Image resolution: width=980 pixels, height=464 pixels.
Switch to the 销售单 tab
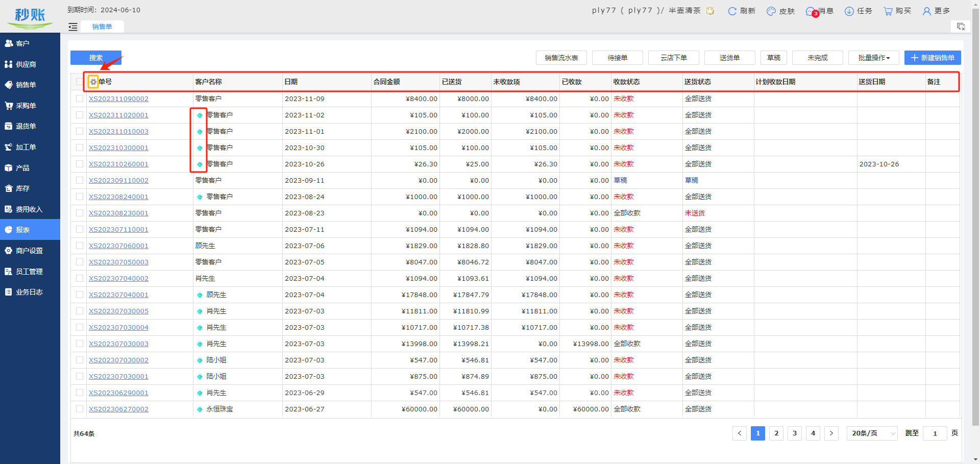(x=102, y=27)
